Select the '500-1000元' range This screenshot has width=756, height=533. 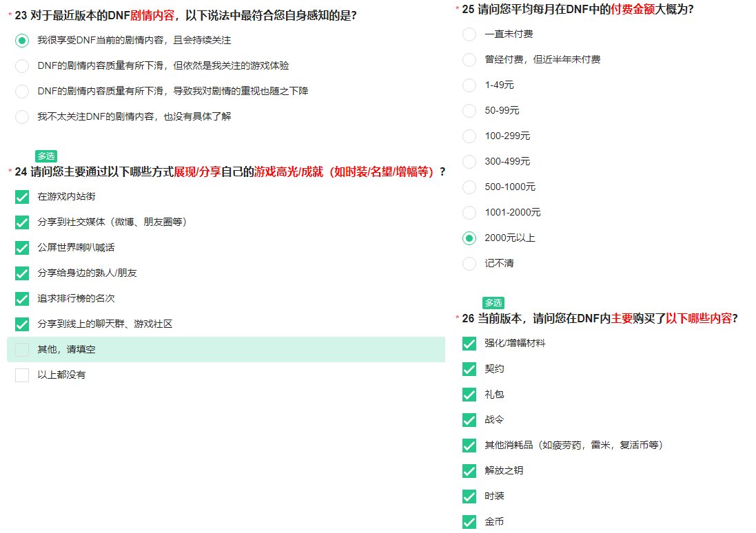click(x=469, y=187)
